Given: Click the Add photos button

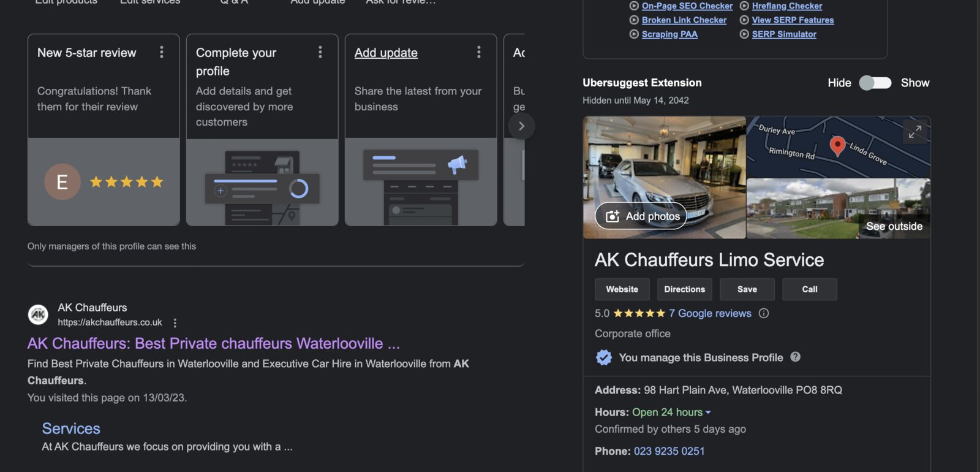Looking at the screenshot, I should coord(641,216).
